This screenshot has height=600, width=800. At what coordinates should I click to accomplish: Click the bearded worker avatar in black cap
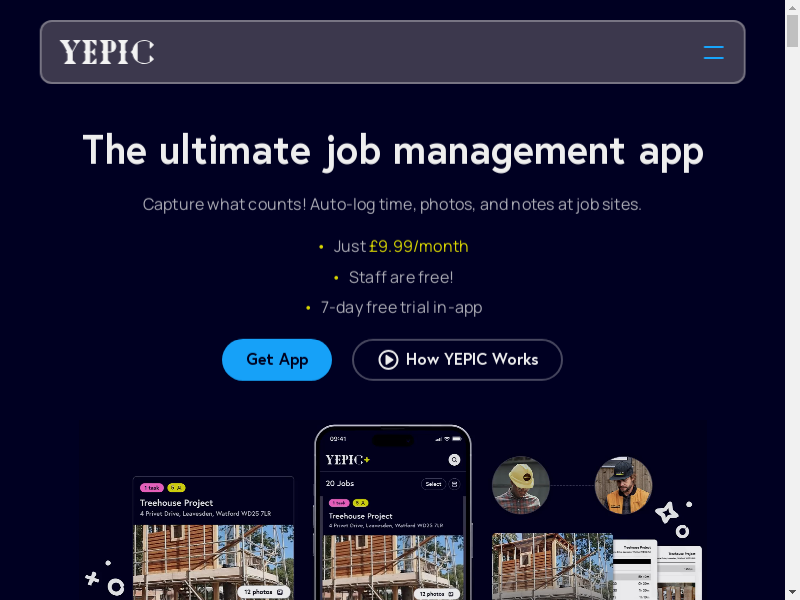click(x=623, y=486)
